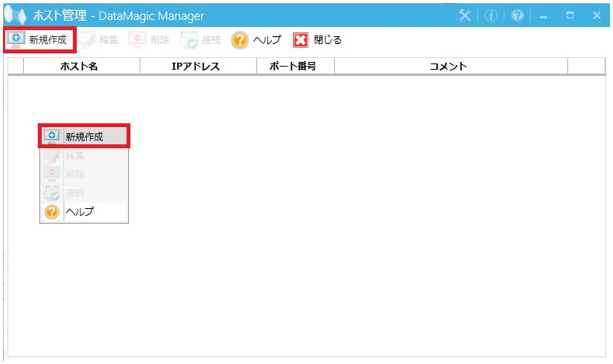The width and height of the screenshot is (613, 364).
Task: Click the question mark icon in title bar
Action: (517, 16)
